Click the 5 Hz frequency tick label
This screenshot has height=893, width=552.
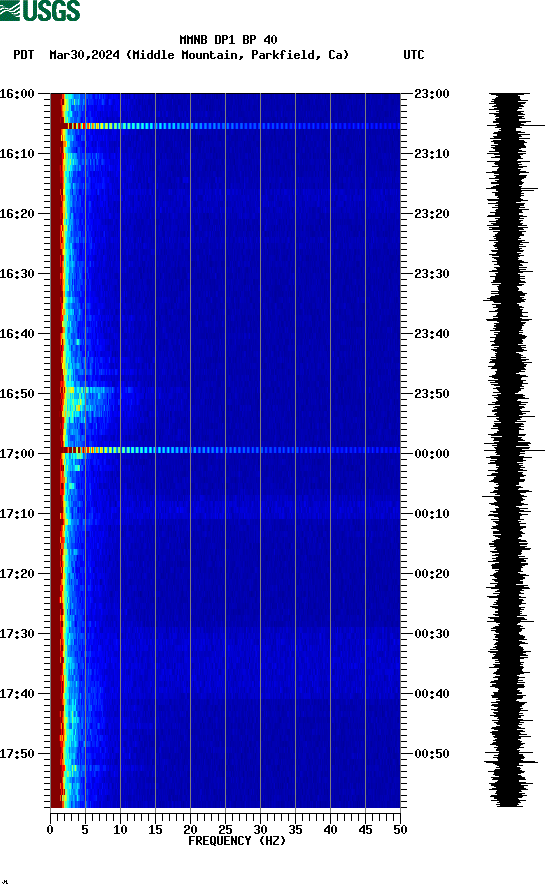[x=85, y=830]
